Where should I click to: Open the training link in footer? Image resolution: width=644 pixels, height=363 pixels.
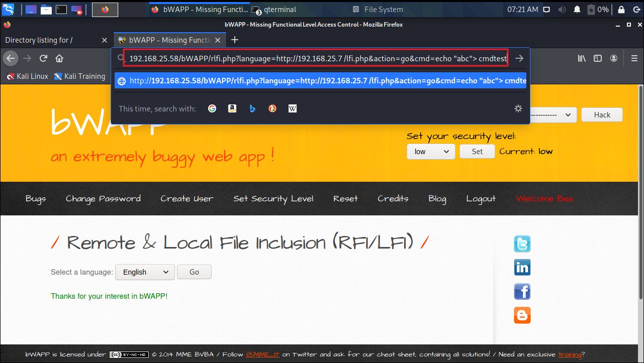[x=570, y=354]
